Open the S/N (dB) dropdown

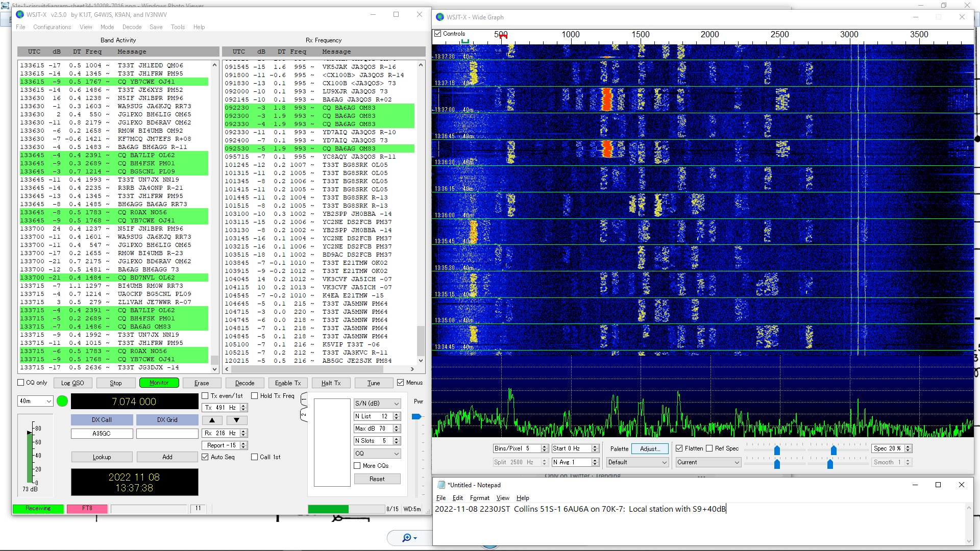[377, 404]
